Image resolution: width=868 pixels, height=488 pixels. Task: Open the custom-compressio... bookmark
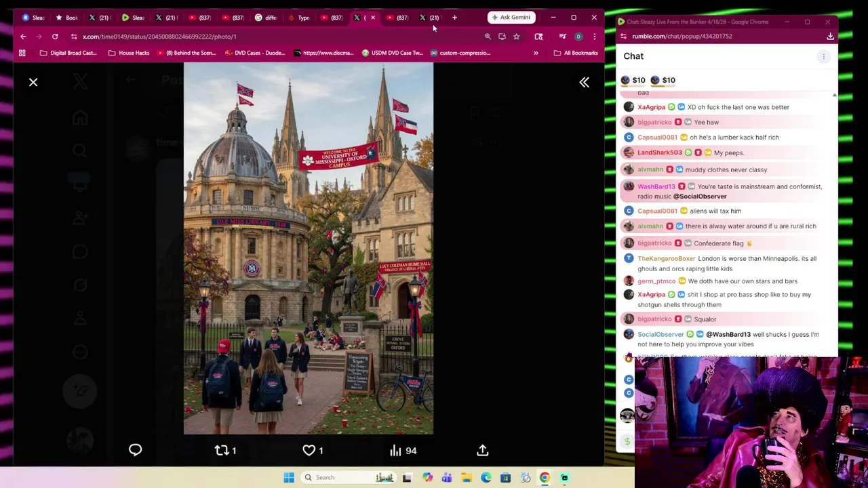coord(460,53)
